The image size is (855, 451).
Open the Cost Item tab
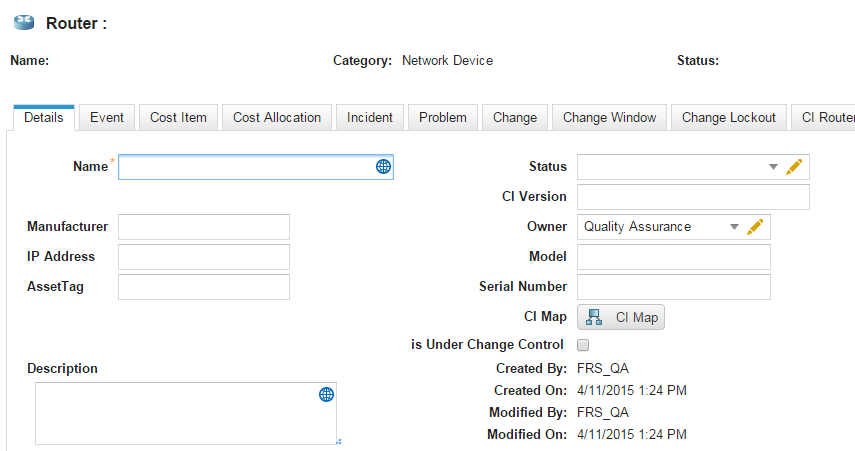pos(178,117)
